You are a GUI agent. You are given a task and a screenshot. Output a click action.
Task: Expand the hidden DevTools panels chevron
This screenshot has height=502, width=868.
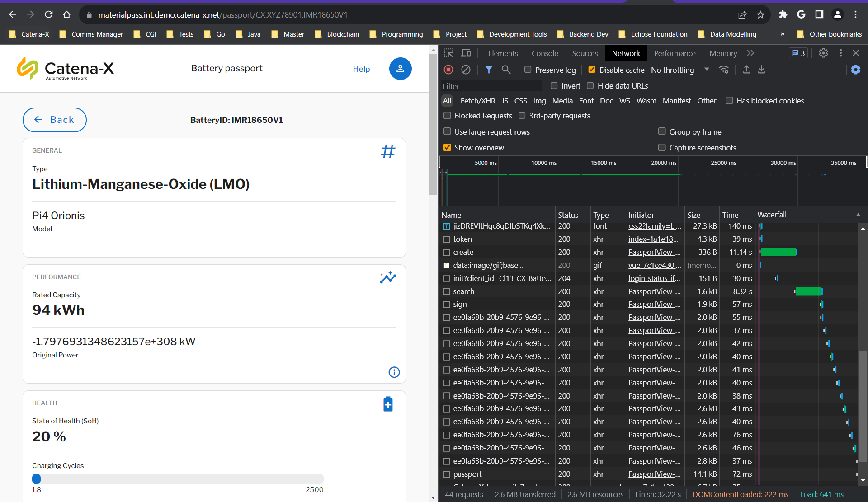pos(750,53)
